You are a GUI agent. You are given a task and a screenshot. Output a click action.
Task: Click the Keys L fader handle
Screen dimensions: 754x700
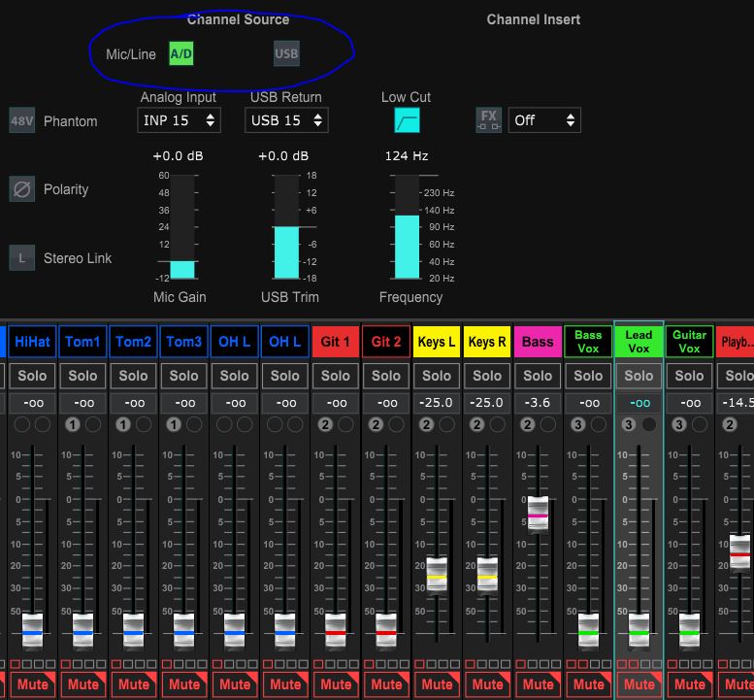(437, 577)
